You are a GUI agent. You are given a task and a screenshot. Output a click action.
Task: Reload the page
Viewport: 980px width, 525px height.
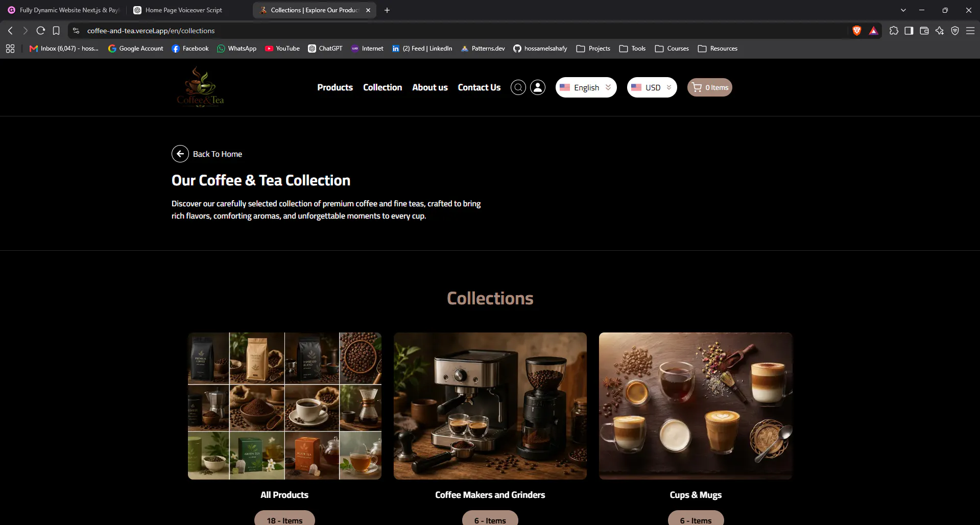41,31
